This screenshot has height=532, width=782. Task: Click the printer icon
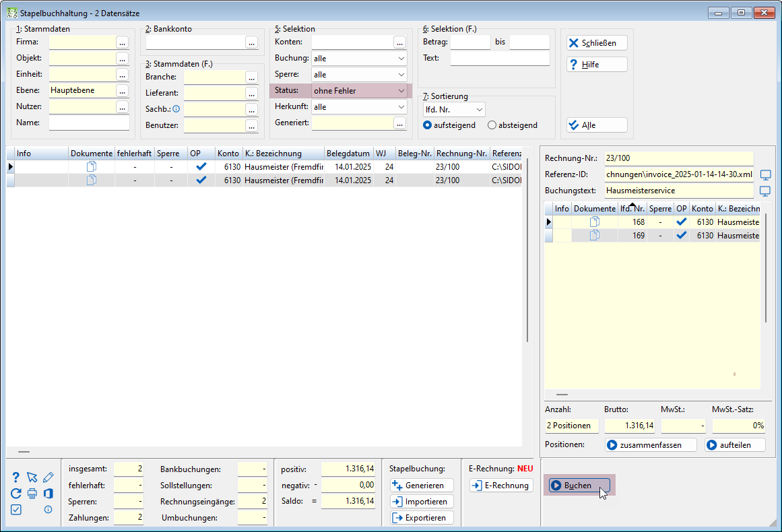point(32,494)
